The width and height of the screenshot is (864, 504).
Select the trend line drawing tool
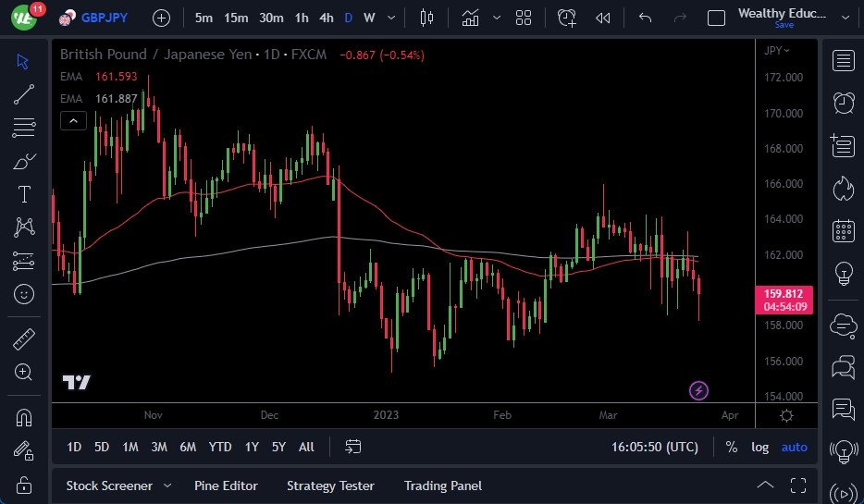24,93
